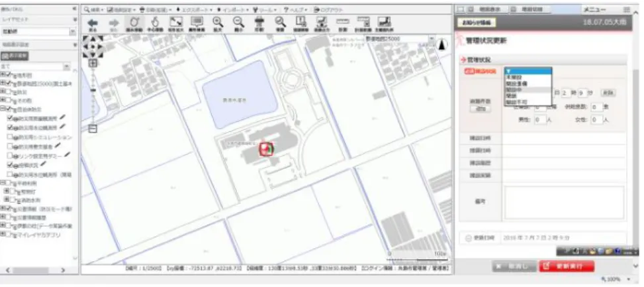Click the ログアウト link

point(328,9)
